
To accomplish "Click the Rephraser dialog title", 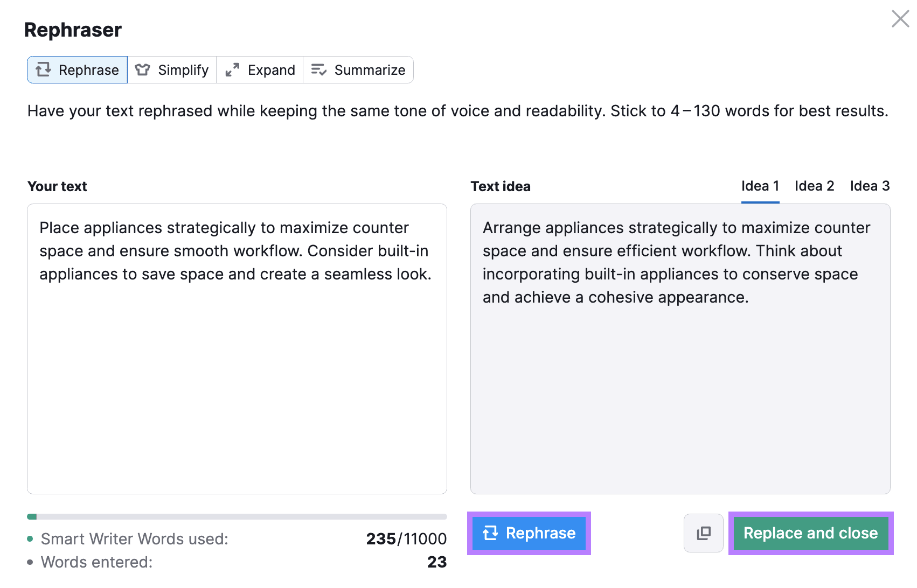I will pos(73,30).
